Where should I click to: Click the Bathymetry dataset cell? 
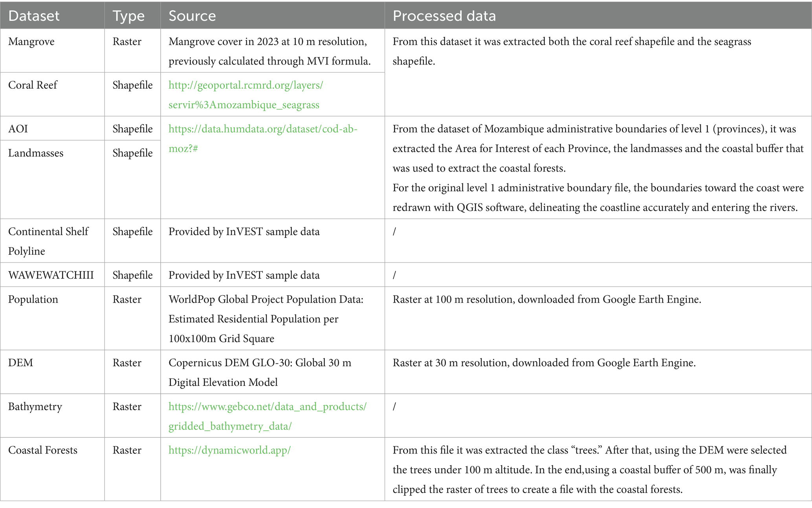point(35,407)
